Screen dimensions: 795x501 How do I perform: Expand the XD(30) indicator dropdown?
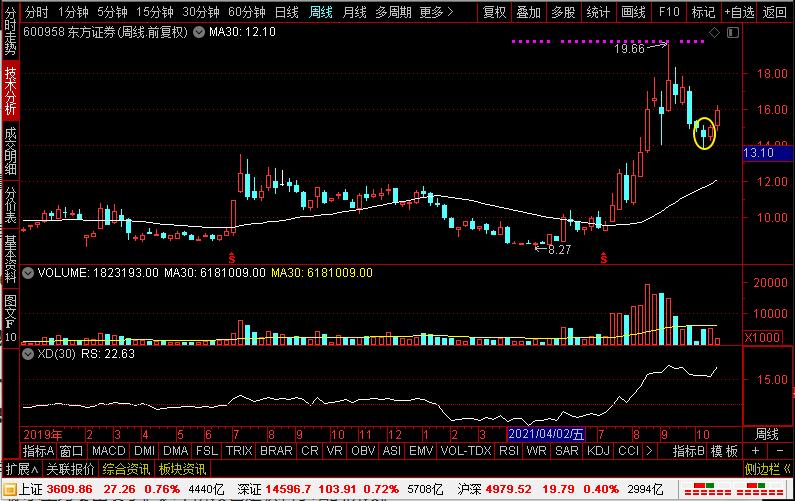(x=28, y=354)
